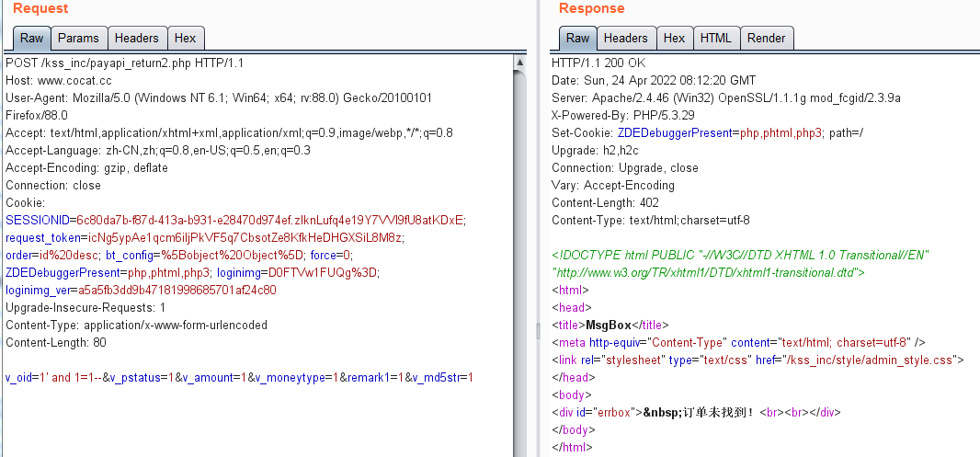Click the request vertical scrollbar track

pyautogui.click(x=519, y=263)
